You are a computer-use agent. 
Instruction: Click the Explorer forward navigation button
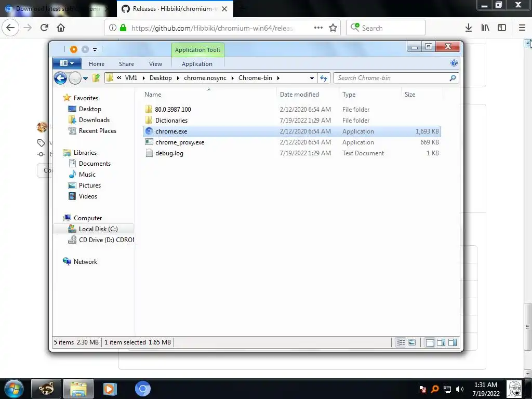(75, 78)
